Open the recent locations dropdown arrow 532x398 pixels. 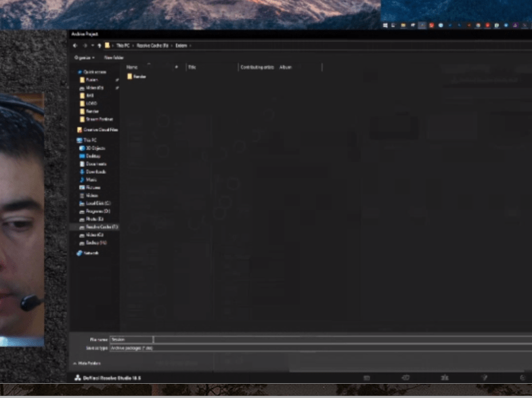click(92, 45)
